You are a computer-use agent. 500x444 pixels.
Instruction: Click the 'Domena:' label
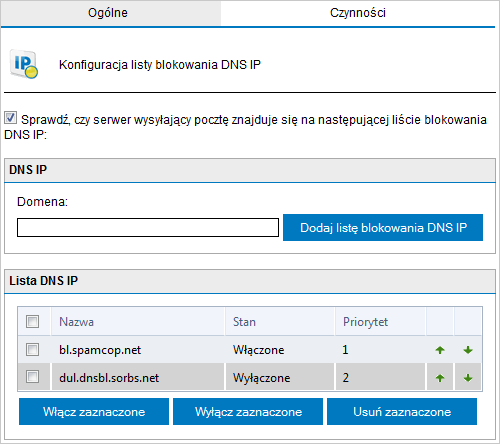coord(42,202)
